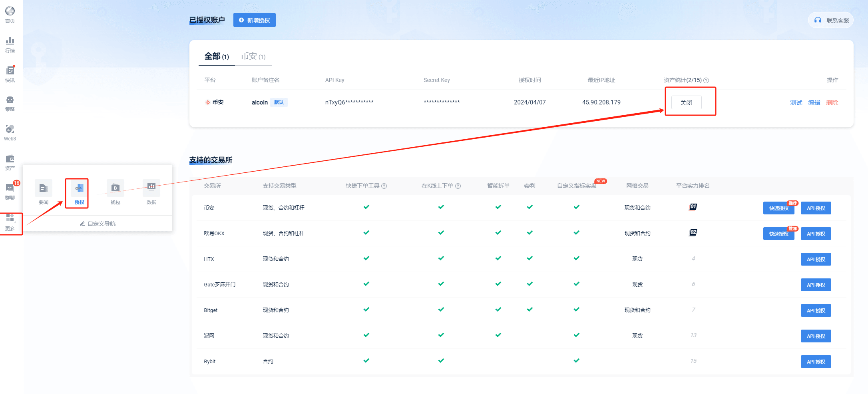Click 快速授权 for 币安
This screenshot has width=868, height=394.
(779, 208)
